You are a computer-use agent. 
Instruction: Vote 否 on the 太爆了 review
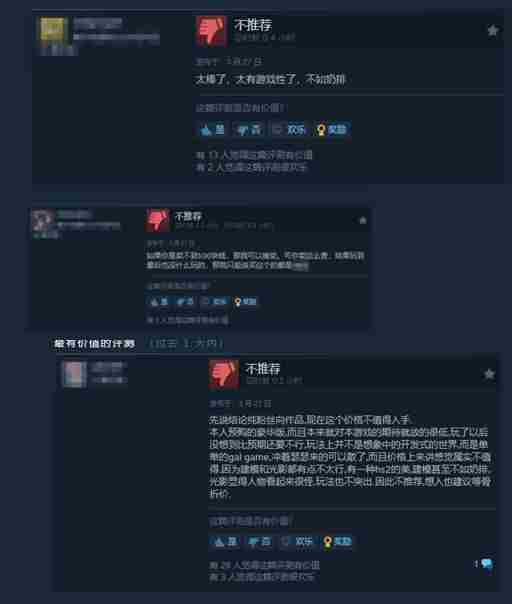point(248,129)
